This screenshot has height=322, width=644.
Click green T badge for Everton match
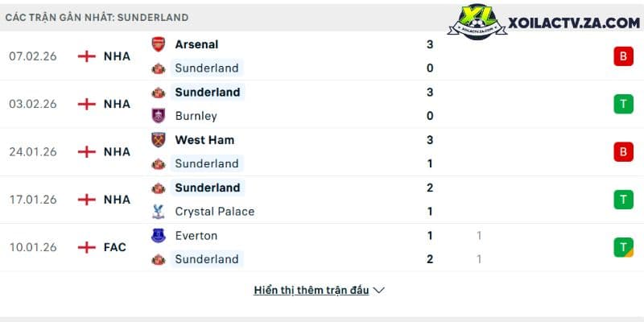click(x=623, y=247)
